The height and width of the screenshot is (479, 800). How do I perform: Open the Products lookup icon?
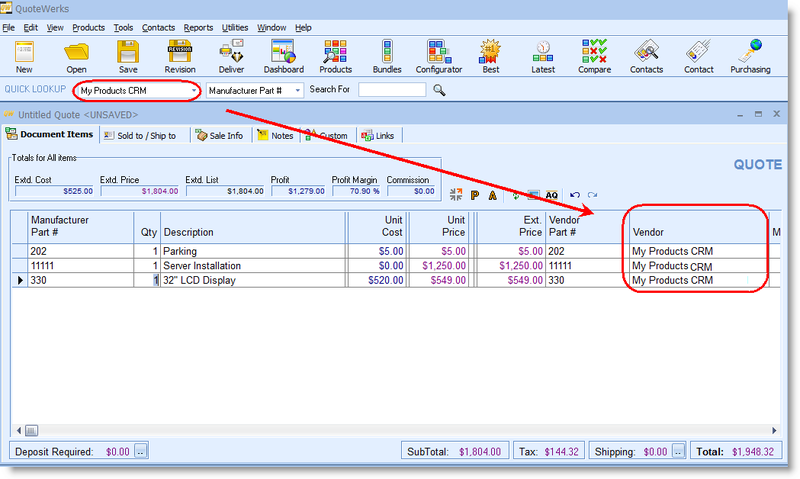pyautogui.click(x=335, y=57)
